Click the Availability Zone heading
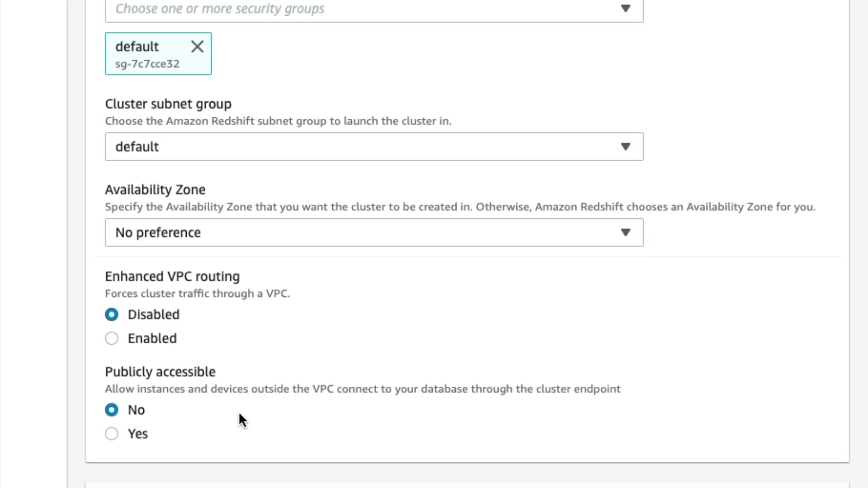 tap(155, 190)
